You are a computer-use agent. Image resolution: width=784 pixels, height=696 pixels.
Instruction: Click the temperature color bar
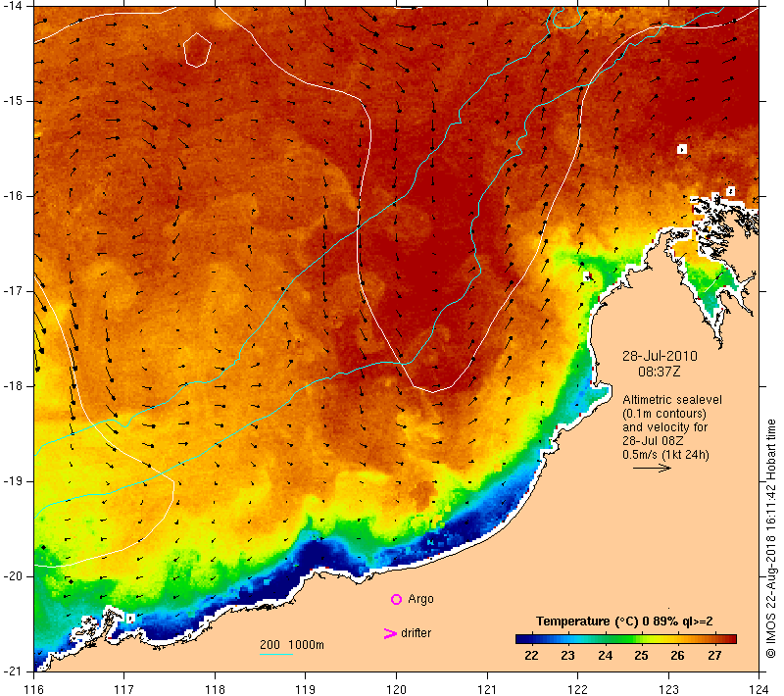(626, 638)
